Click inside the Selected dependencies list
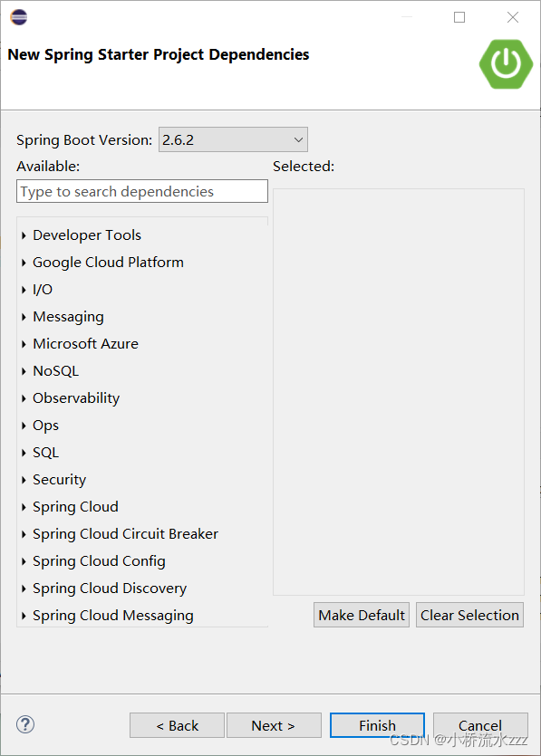This screenshot has height=756, width=541. pos(399,392)
